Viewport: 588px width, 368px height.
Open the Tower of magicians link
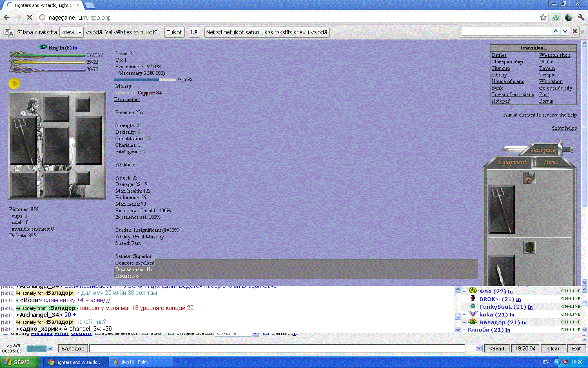coord(512,94)
